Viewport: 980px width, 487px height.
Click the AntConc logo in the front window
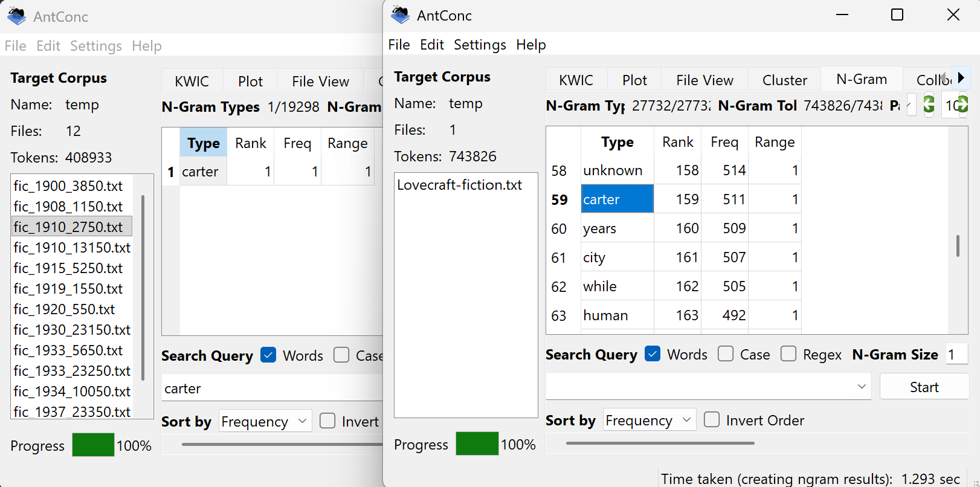point(400,15)
